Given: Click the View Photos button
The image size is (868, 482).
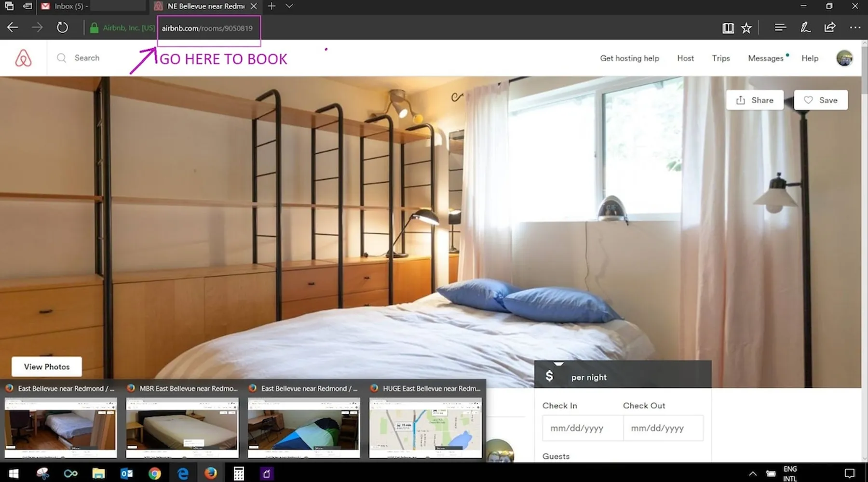Looking at the screenshot, I should (x=47, y=367).
